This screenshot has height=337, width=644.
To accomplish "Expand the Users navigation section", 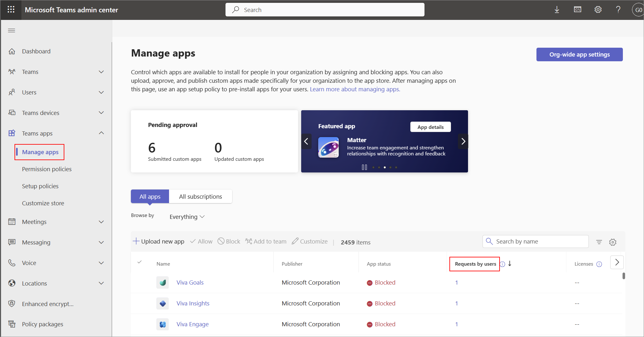I will [101, 92].
